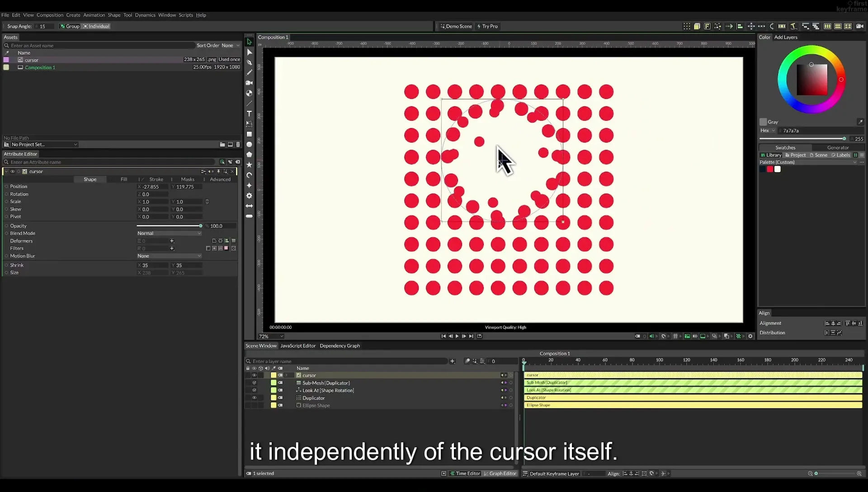The image size is (868, 492).
Task: Select the Arc shape tool
Action: click(249, 175)
